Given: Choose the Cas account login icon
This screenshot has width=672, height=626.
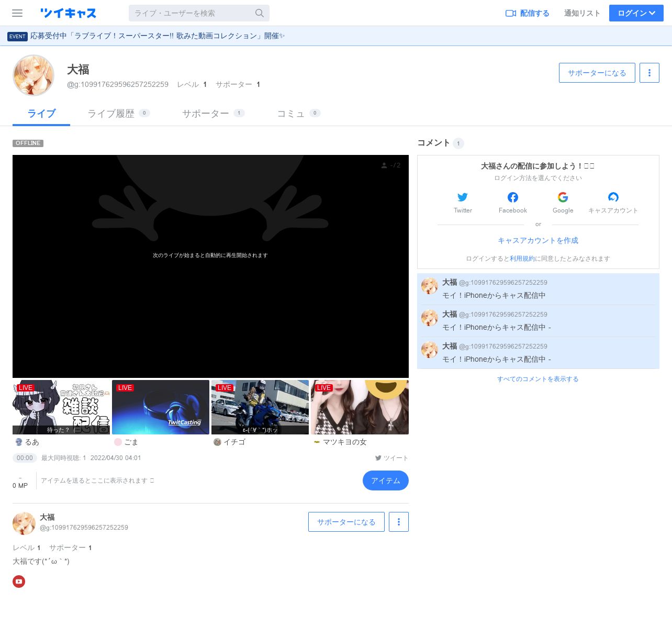Looking at the screenshot, I should pos(613,197).
